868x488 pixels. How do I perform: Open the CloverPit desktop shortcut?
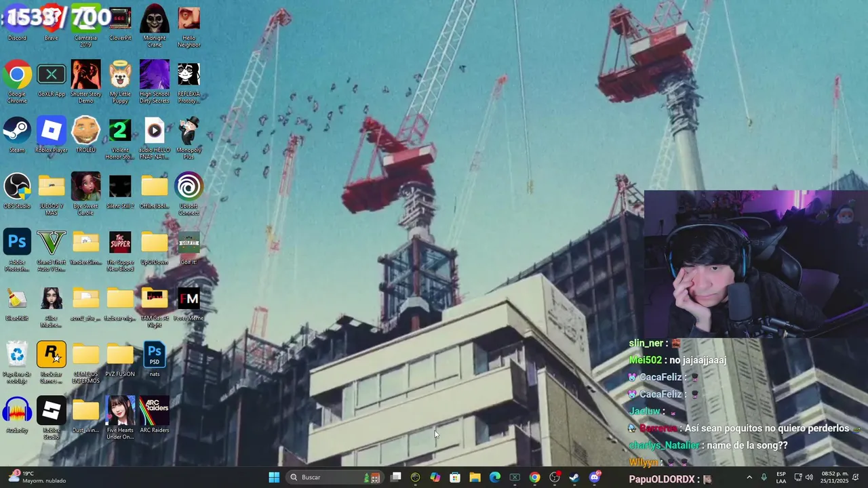[x=120, y=24]
